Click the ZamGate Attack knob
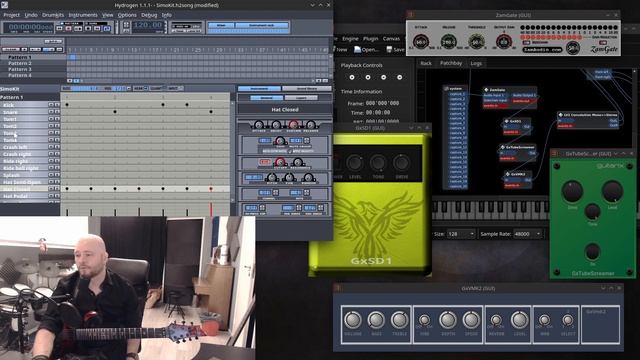 pyautogui.click(x=420, y=42)
